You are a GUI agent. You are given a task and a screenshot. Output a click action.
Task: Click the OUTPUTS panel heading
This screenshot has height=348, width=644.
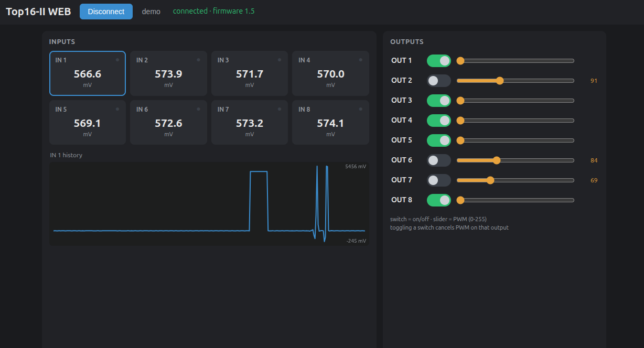coord(407,41)
